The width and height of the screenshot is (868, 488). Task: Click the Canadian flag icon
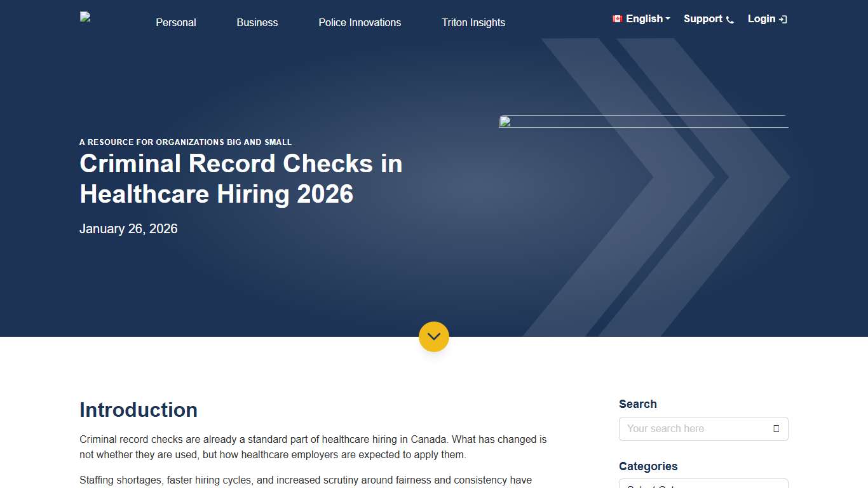point(617,18)
